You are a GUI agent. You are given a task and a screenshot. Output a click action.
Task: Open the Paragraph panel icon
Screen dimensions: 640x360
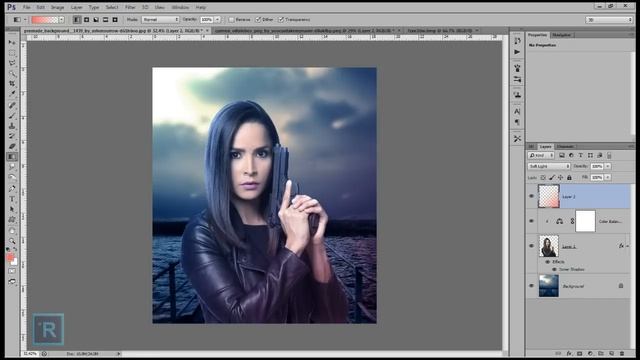coord(517,122)
